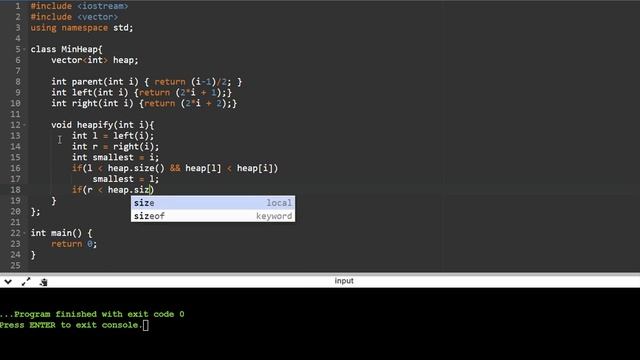Screen dimensions: 640x360
Task: Collapse the console panel with the chevron
Action: tap(8, 282)
